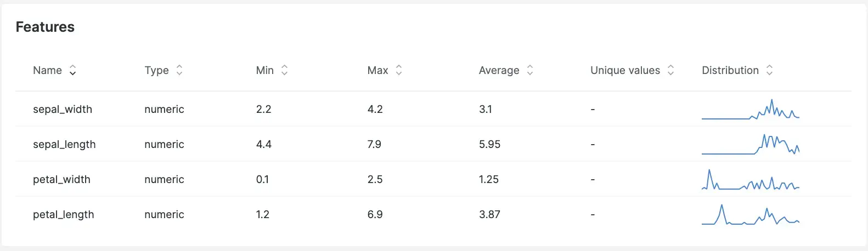Viewport: 868px width, 251px height.
Task: Sort using the Average column arrows
Action: pyautogui.click(x=530, y=70)
